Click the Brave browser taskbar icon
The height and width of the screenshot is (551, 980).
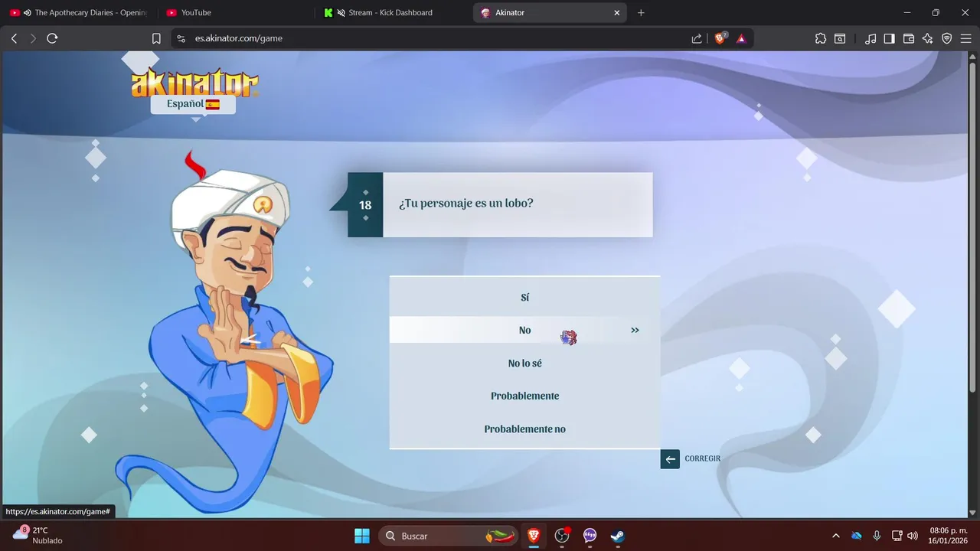(x=534, y=536)
